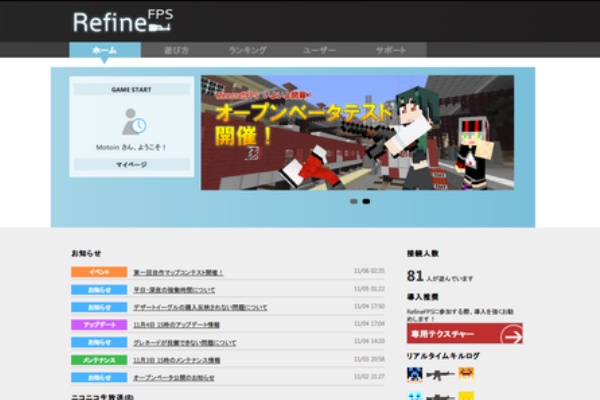Click the blue skin avatar in kill log
The height and width of the screenshot is (400, 600).
click(414, 375)
